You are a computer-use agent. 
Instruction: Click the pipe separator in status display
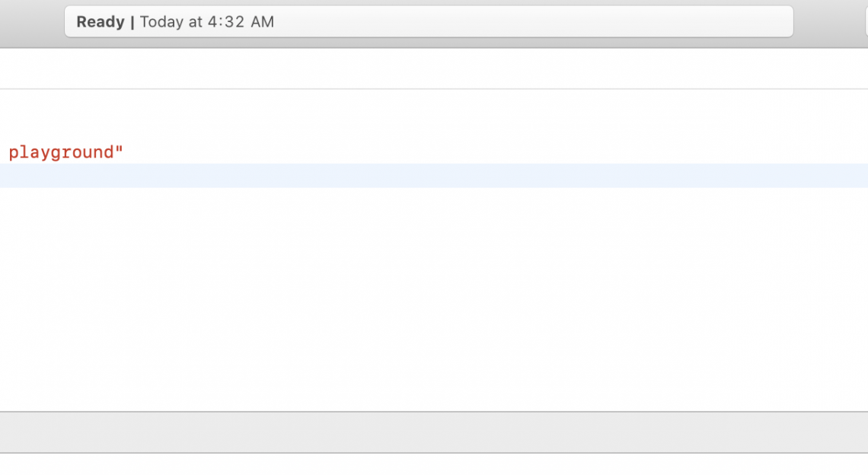[132, 22]
